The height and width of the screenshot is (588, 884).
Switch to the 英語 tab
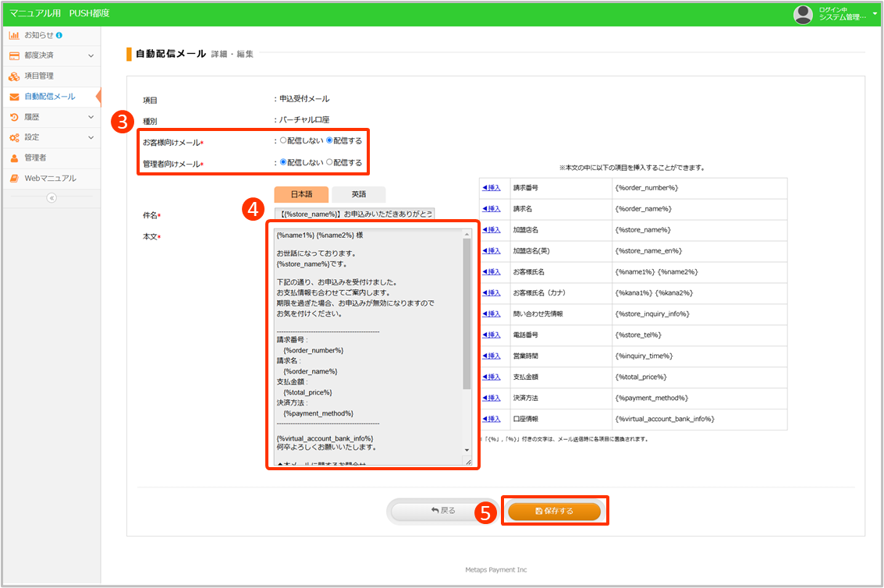358,194
